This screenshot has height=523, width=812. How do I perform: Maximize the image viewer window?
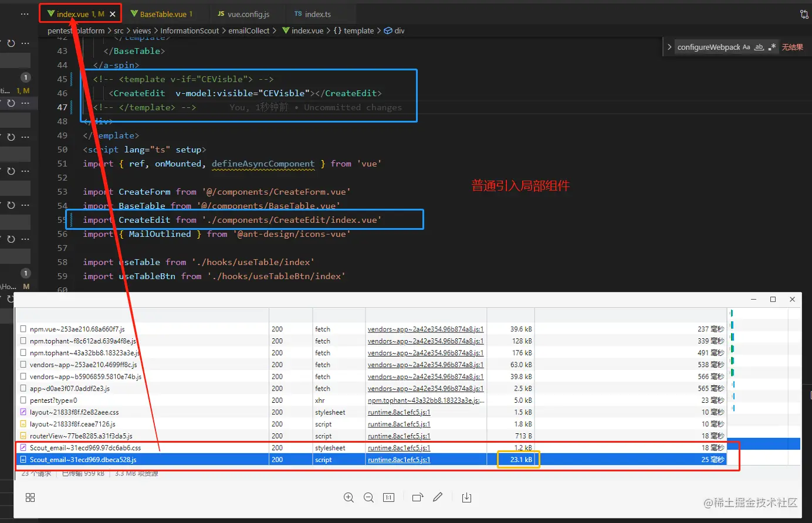point(773,299)
